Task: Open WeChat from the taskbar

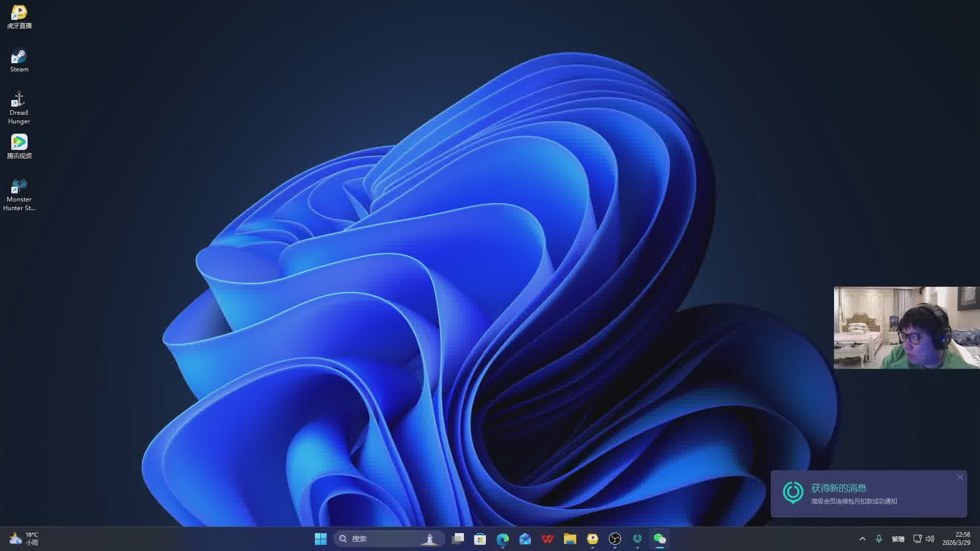Action: point(660,539)
